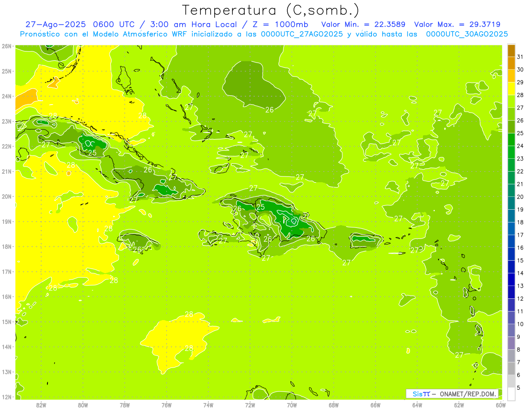Click the legend value 31
This screenshot has height=411, width=532.
coord(520,57)
